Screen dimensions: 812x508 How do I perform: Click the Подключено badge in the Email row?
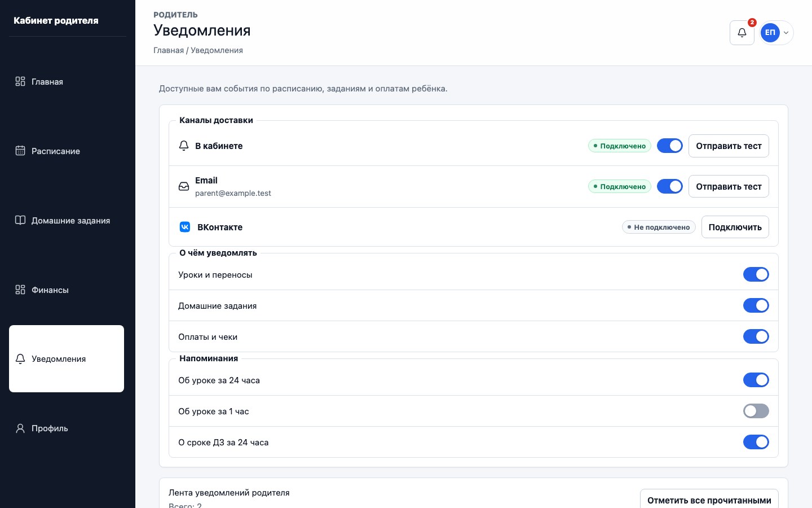click(620, 186)
